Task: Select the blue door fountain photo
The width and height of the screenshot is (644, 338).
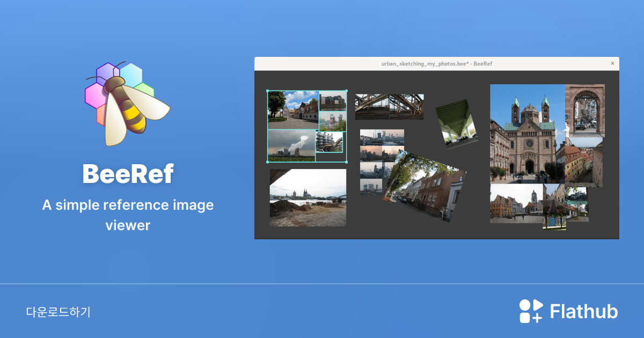Action: (x=554, y=208)
